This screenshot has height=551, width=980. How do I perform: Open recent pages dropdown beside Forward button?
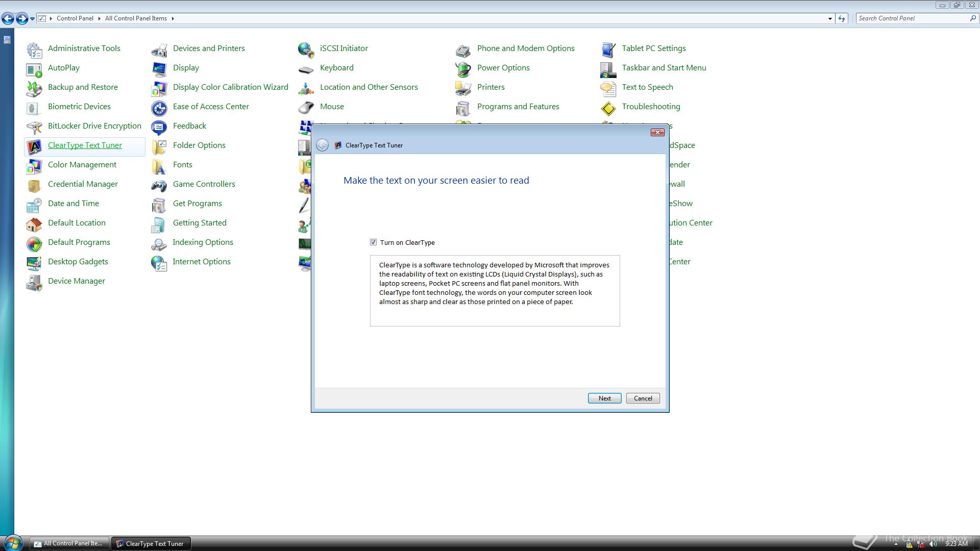coord(32,18)
